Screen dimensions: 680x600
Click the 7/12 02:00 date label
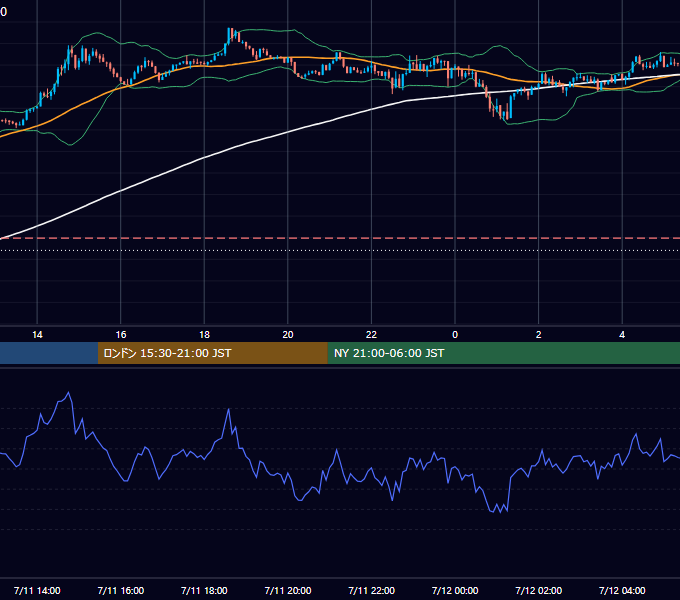539,590
